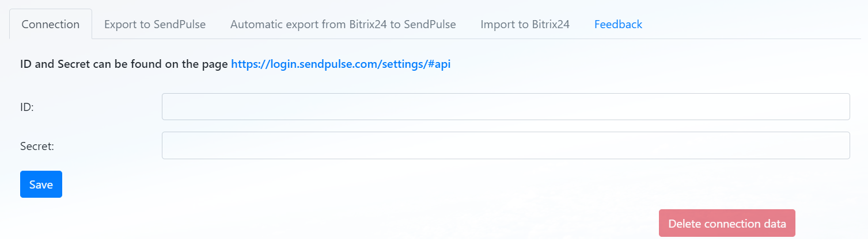Click the "ID and Secret can be found" text
Viewport: 868px width, 242px height.
[x=124, y=64]
